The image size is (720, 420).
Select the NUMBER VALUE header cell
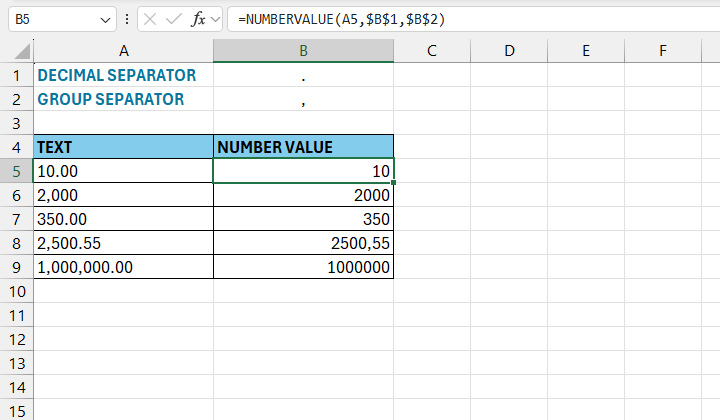tap(303, 147)
